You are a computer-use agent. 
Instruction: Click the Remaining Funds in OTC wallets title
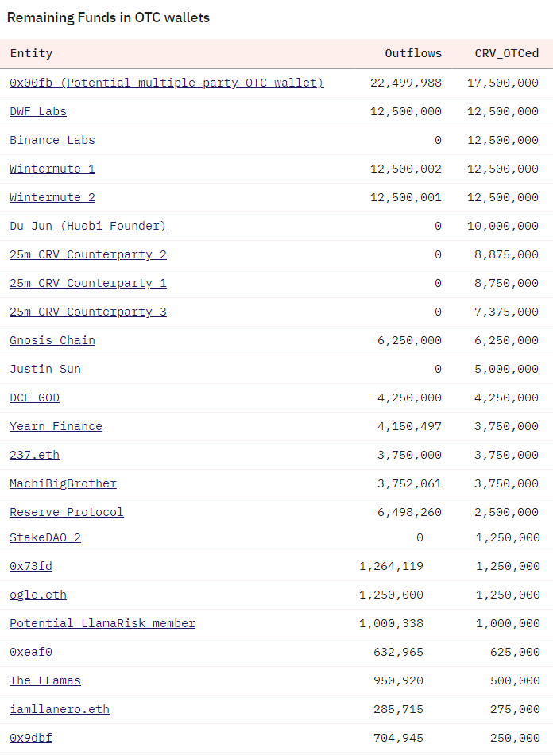pos(108,17)
